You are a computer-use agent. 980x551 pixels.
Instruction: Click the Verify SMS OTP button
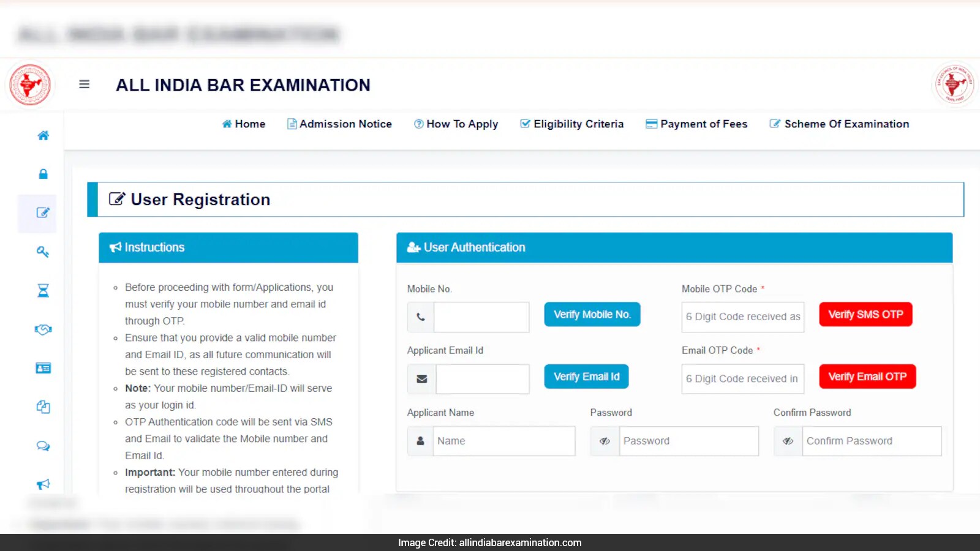865,314
